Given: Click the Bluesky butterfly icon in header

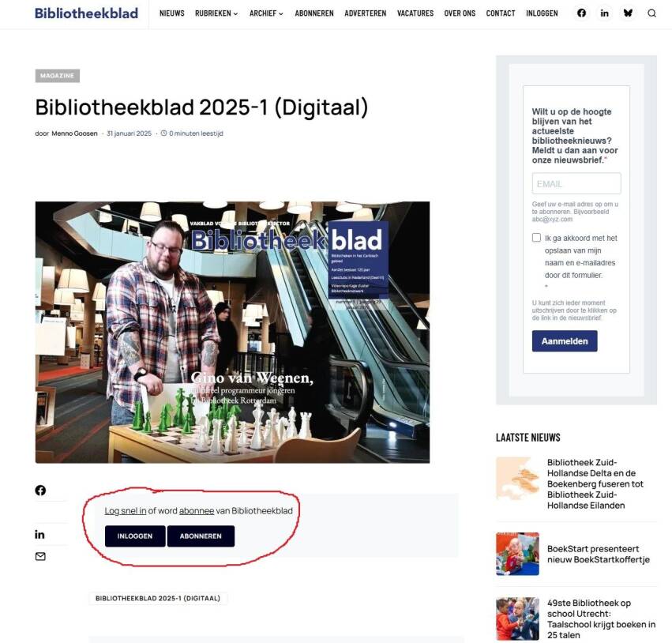Looking at the screenshot, I should tap(628, 13).
